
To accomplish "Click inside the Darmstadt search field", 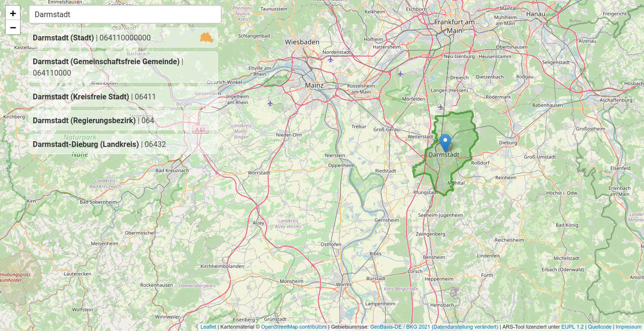I will point(124,14).
